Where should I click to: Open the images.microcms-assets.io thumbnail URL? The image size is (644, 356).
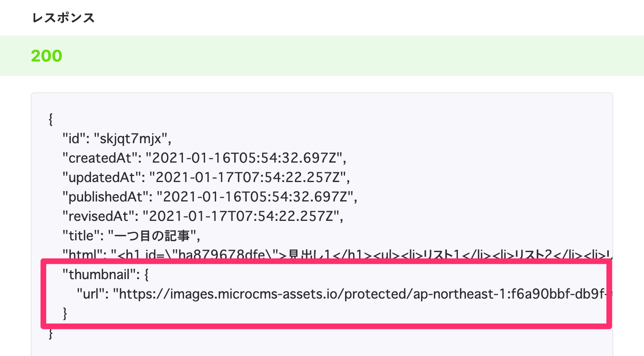tap(360, 294)
